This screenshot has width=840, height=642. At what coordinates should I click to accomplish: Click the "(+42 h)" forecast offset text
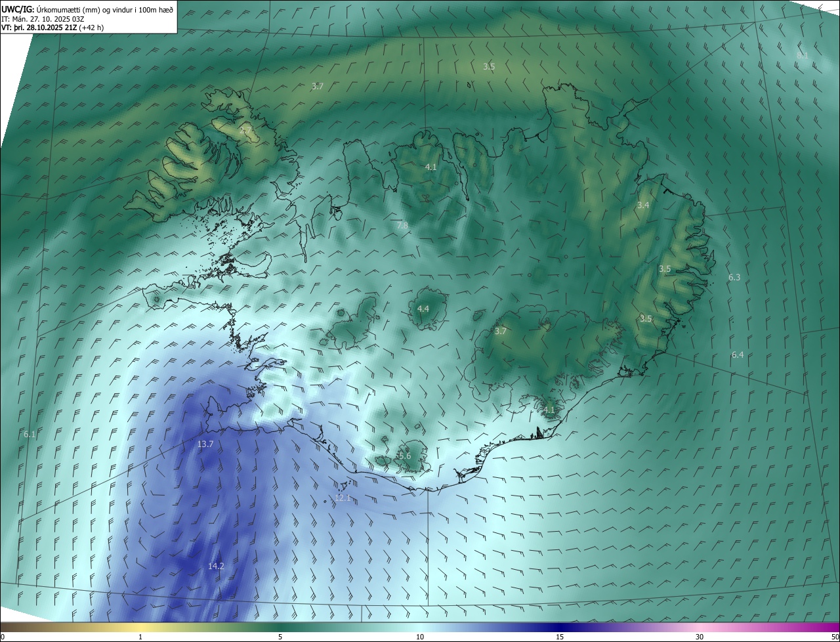click(91, 28)
